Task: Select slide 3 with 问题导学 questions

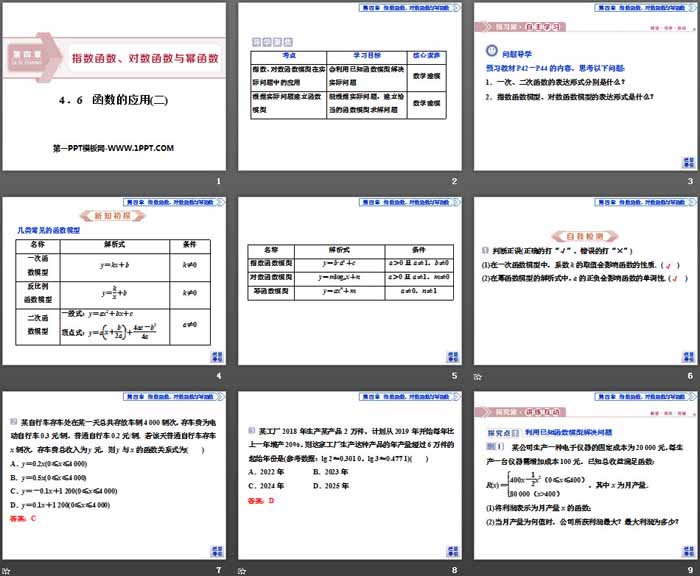Action: coord(585,87)
